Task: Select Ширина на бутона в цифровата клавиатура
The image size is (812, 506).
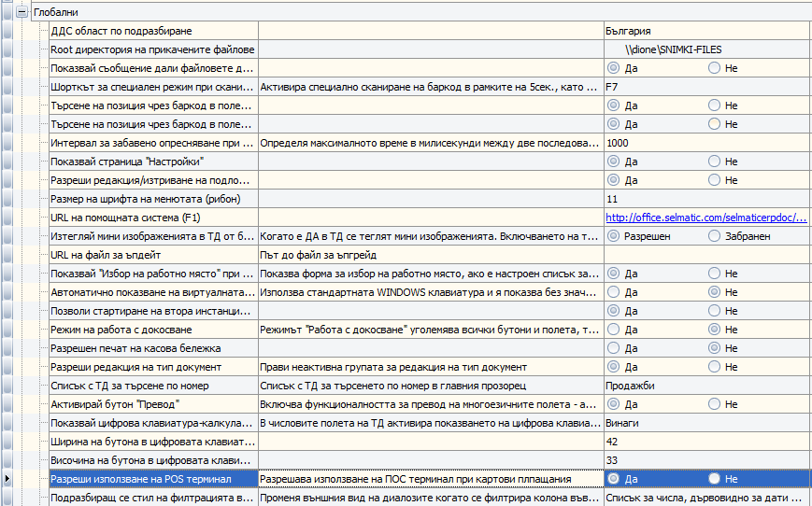Action: click(154, 442)
